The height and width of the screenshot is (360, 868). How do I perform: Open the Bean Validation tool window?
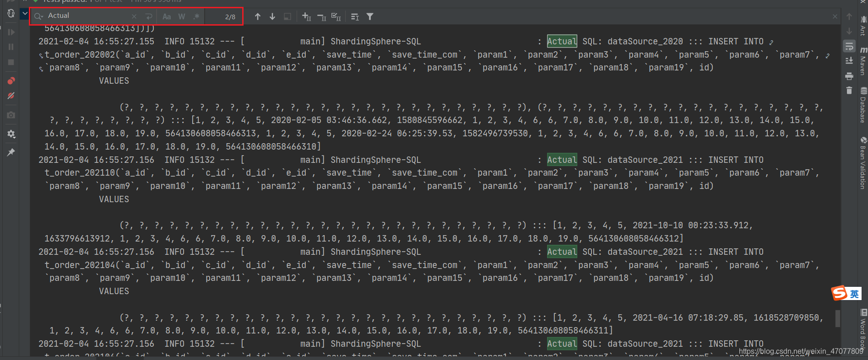[x=863, y=163]
